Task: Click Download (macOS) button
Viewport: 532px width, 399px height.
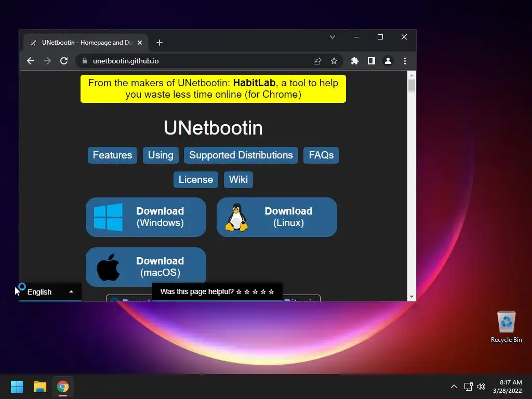Action: point(146,267)
